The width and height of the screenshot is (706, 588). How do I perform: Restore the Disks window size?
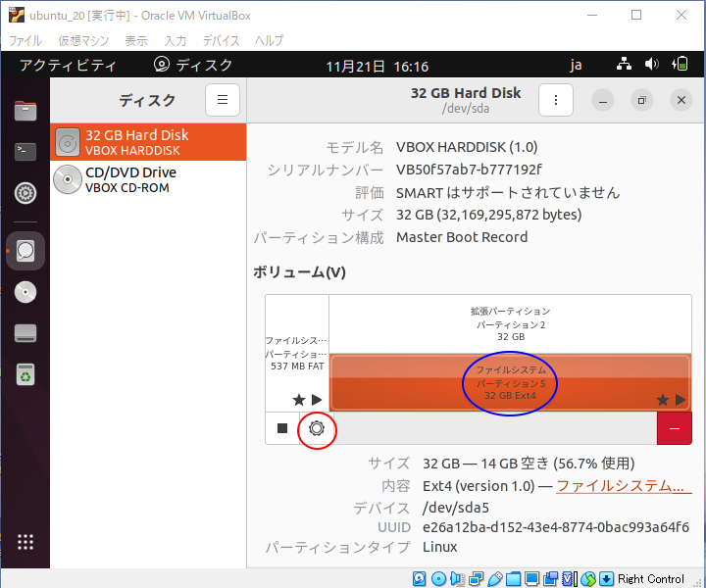pyautogui.click(x=641, y=100)
